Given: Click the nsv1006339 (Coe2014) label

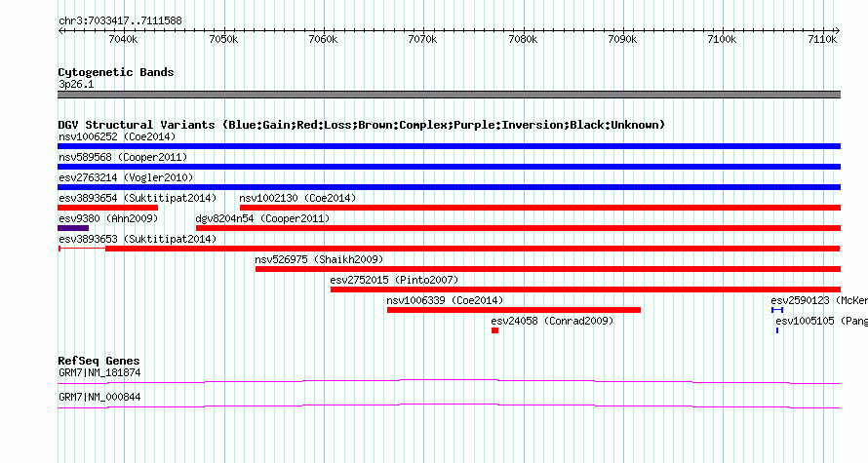Looking at the screenshot, I should [445, 300].
